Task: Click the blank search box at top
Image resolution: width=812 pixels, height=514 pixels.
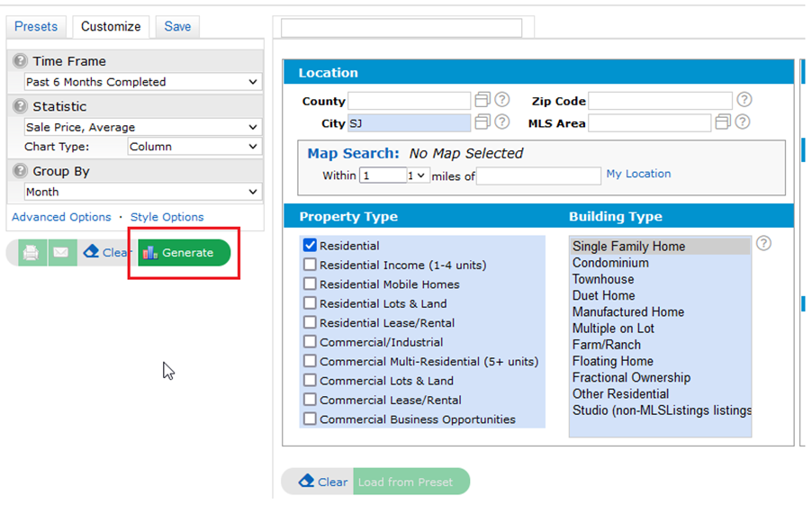Action: 401,28
